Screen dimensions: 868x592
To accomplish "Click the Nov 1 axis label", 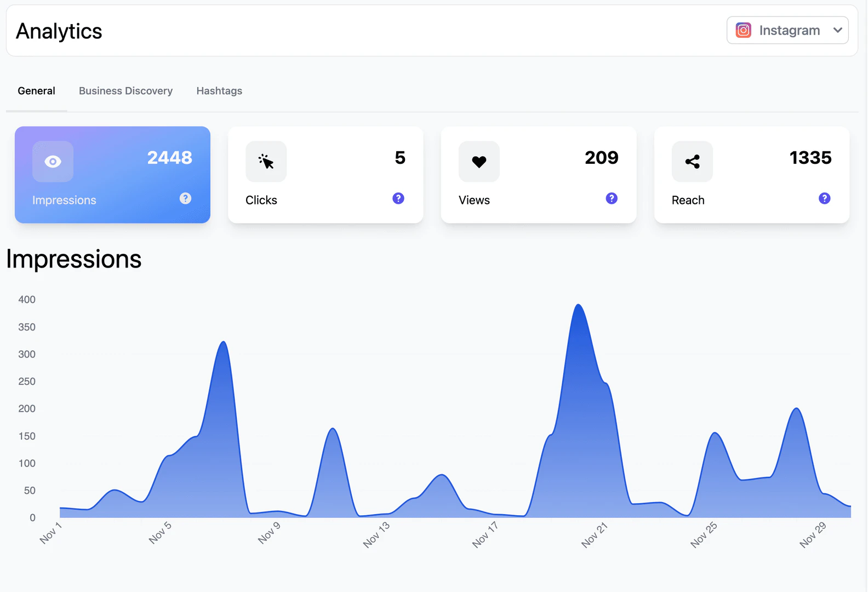I will tap(51, 533).
